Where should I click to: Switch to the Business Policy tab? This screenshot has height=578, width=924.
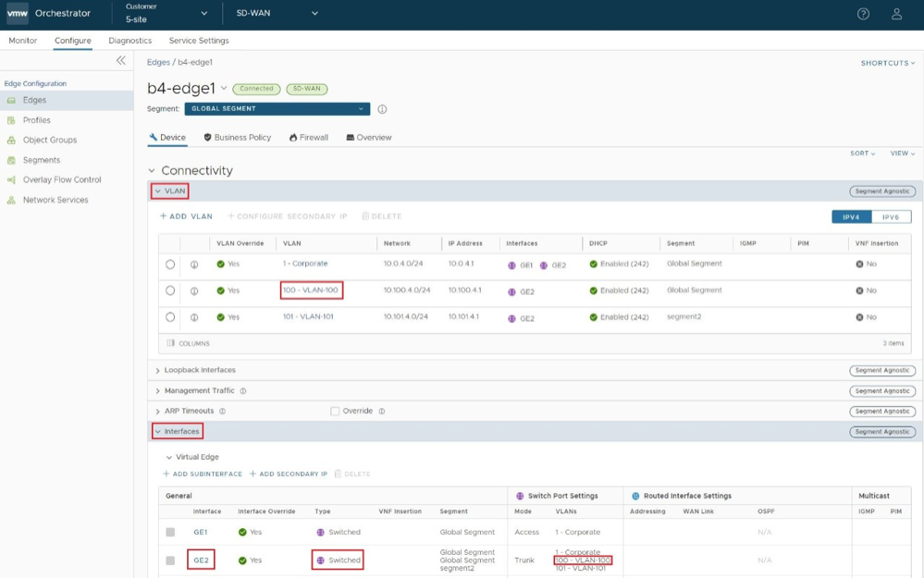[x=237, y=138]
